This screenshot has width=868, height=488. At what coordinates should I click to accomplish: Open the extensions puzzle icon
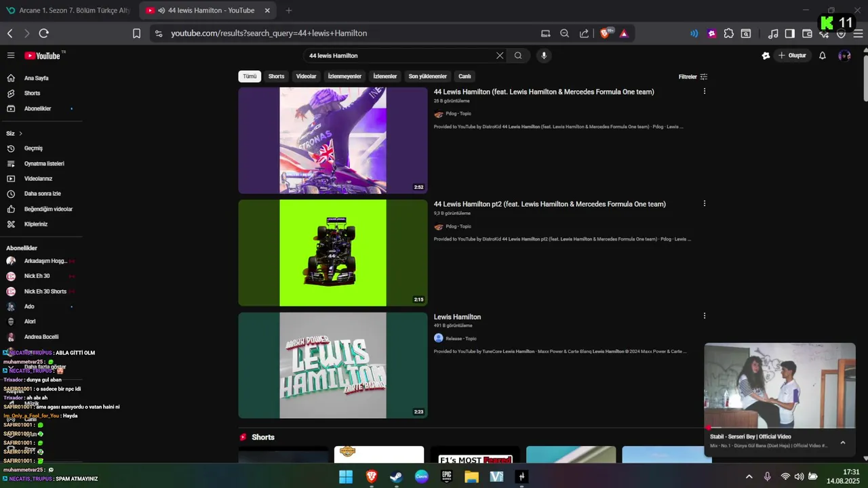coord(728,33)
